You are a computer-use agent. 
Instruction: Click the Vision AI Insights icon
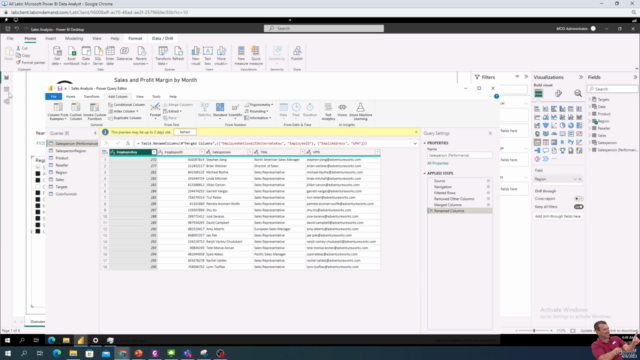point(342,110)
